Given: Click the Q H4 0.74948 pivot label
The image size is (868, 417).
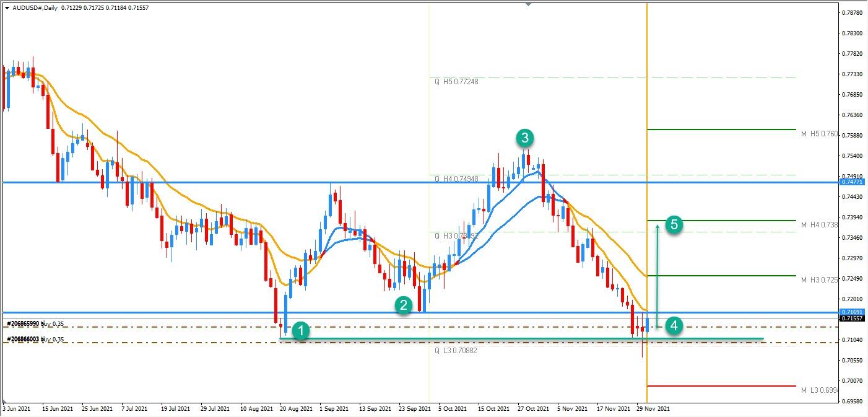Looking at the screenshot, I should coord(456,179).
